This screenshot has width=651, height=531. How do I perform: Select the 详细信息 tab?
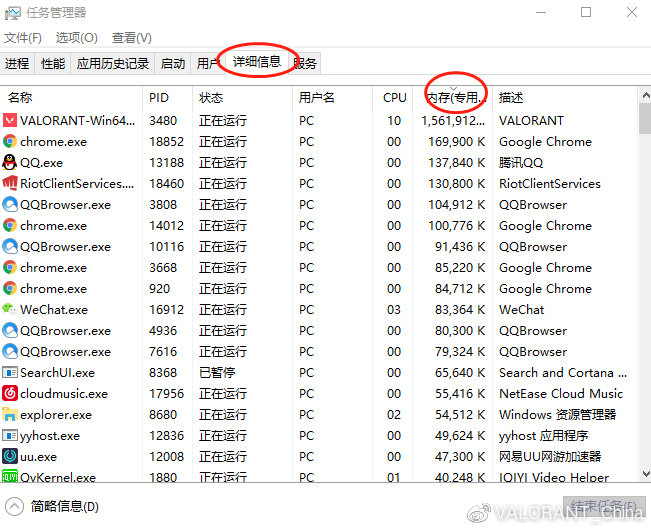[x=257, y=62]
